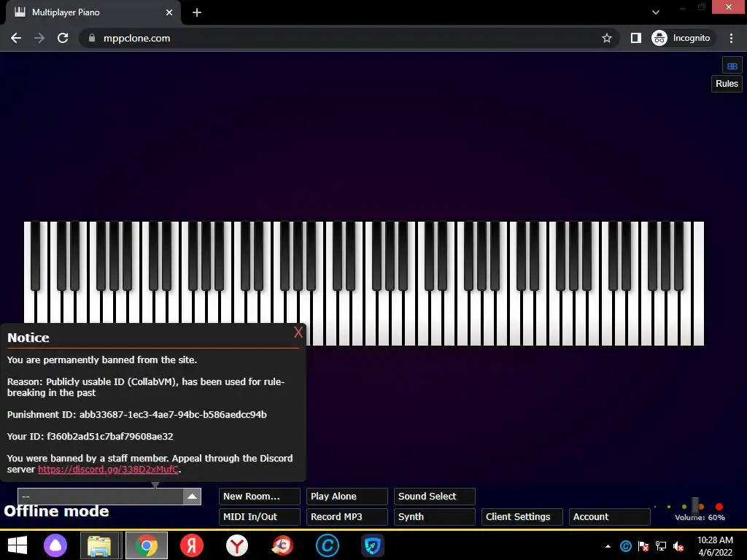Image resolution: width=747 pixels, height=560 pixels.
Task: Click the 'Your ID' text line
Action: (x=90, y=437)
